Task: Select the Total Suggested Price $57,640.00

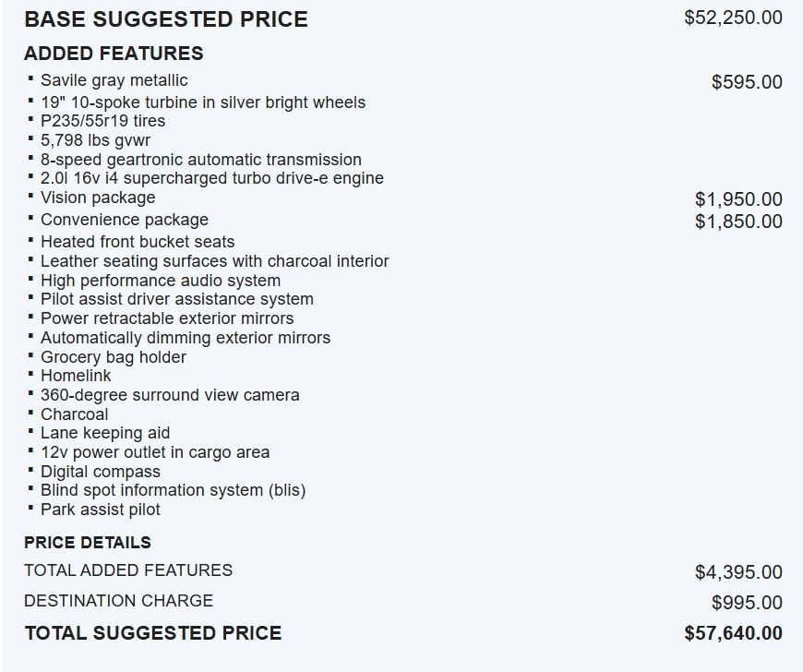Action: tap(734, 633)
